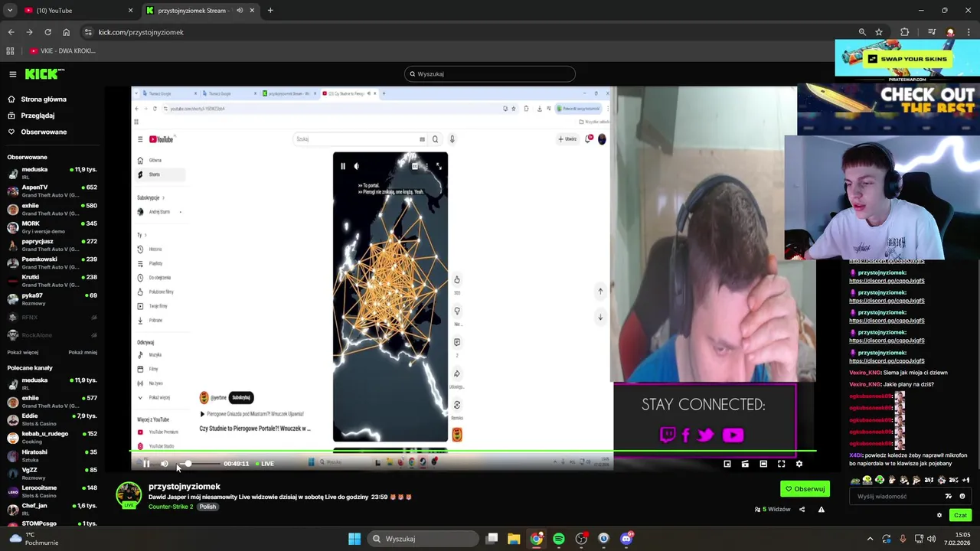Viewport: 980px width, 551px height.
Task: Open Spotify from the taskbar
Action: click(559, 539)
